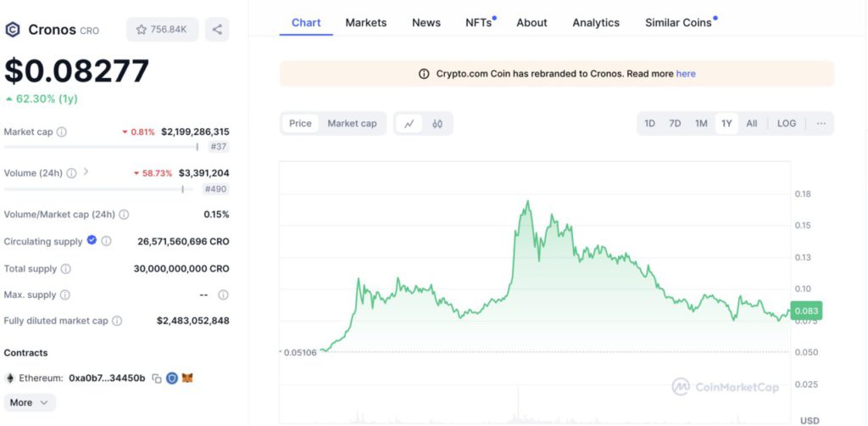Open the Analytics tab
868x426 pixels.
pos(596,23)
